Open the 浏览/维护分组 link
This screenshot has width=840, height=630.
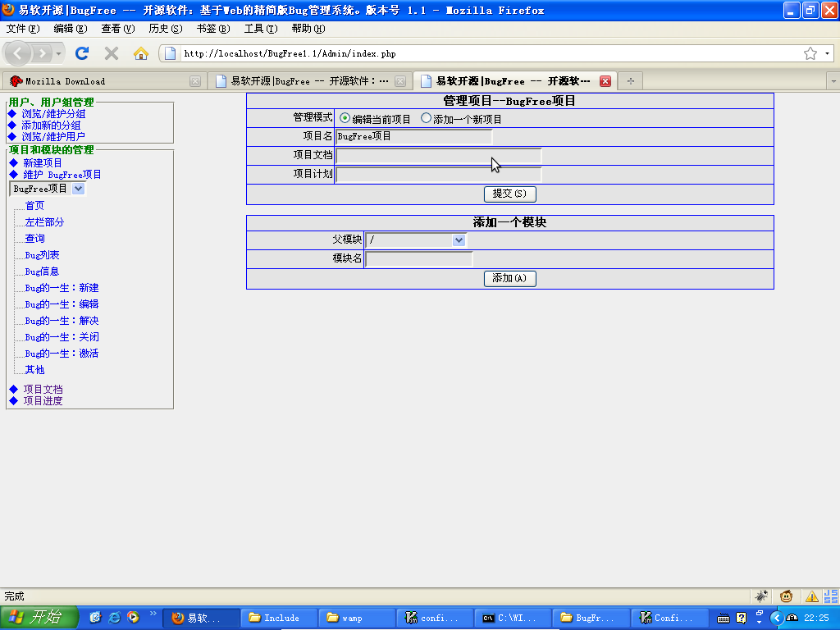point(53,113)
